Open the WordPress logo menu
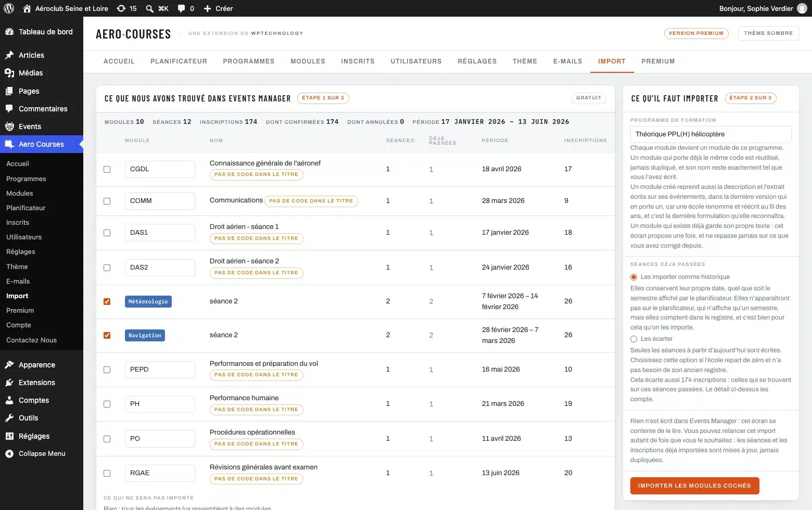 click(x=9, y=8)
